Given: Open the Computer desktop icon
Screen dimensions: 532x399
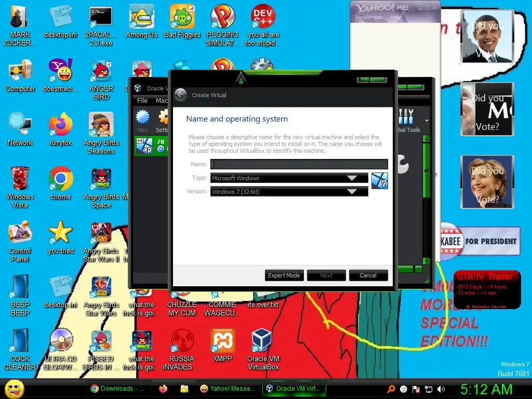Looking at the screenshot, I should [20, 76].
